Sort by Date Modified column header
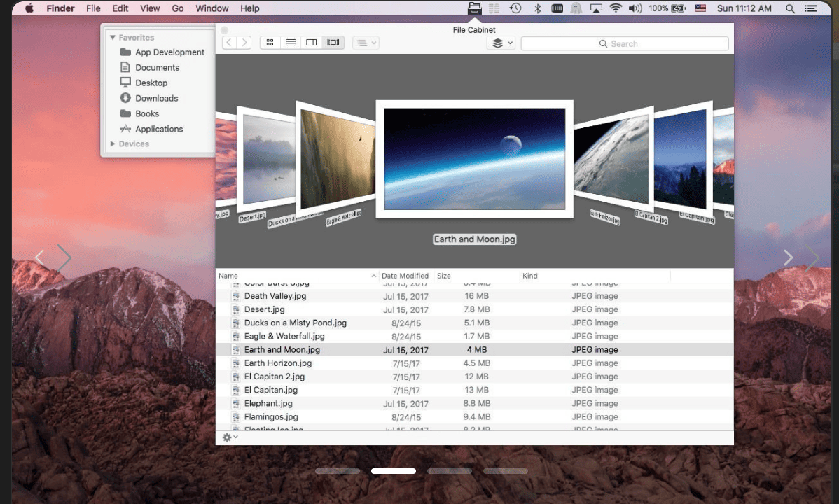Image resolution: width=839 pixels, height=504 pixels. point(405,276)
